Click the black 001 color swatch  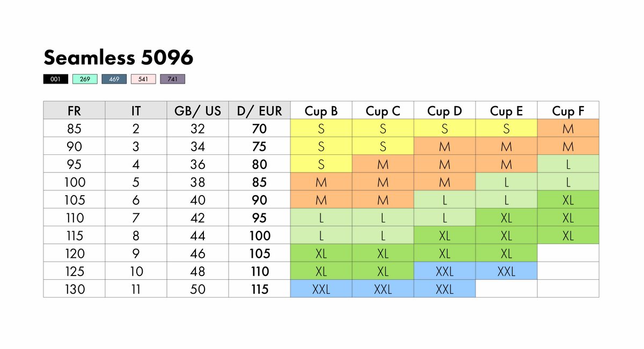(56, 79)
